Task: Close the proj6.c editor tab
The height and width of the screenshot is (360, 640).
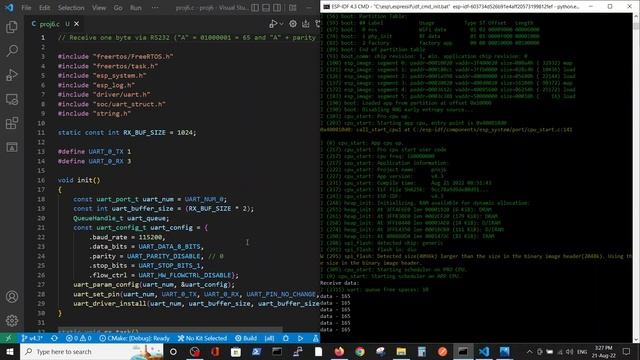Action: [76, 24]
